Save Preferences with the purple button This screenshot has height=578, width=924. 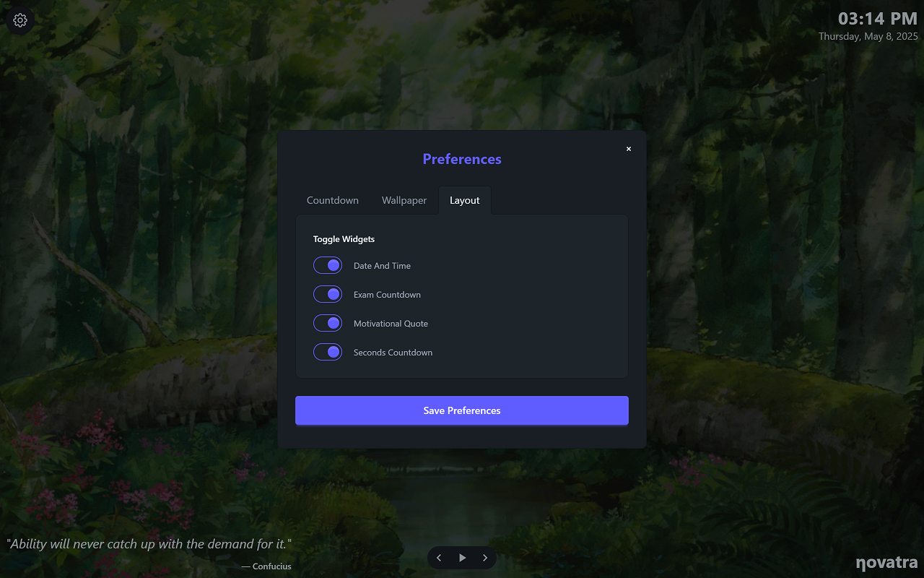pos(462,410)
